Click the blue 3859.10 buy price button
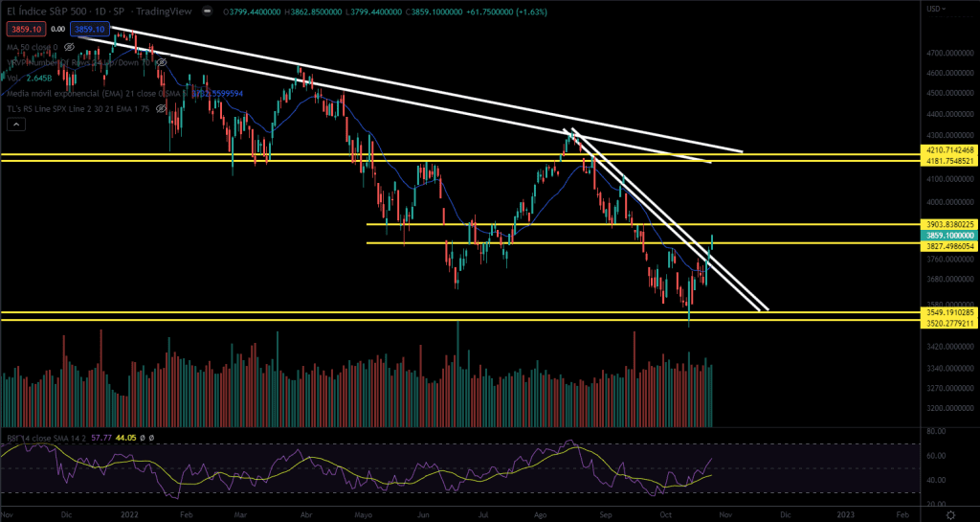This screenshot has width=980, height=522. (90, 29)
